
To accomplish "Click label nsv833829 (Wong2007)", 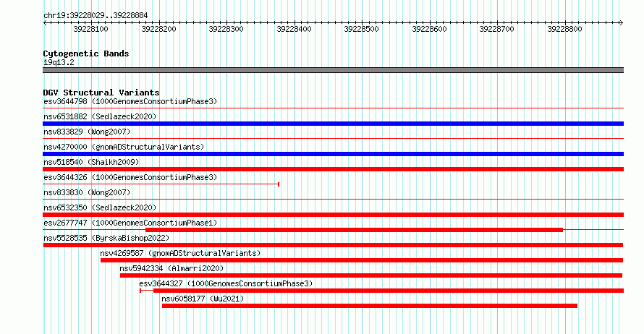I will pyautogui.click(x=87, y=132).
